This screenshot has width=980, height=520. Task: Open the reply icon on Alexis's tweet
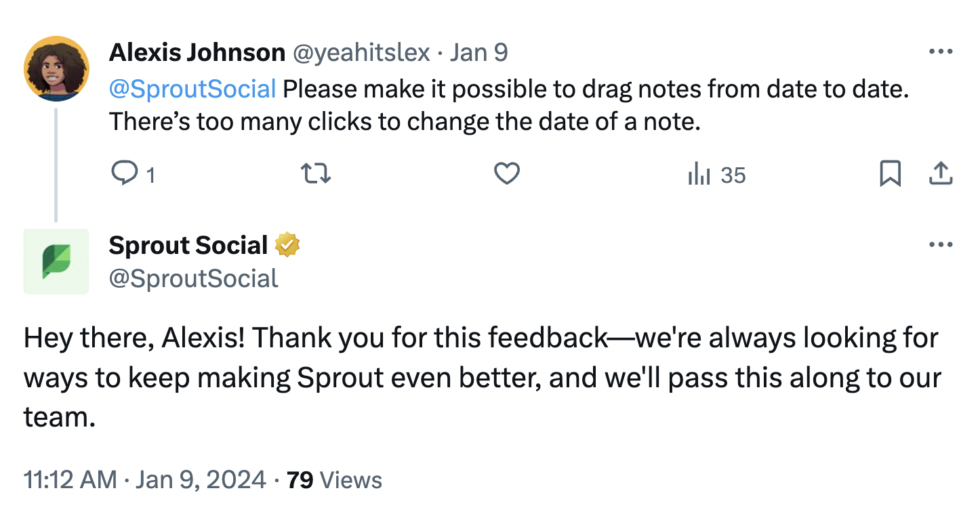click(x=125, y=174)
